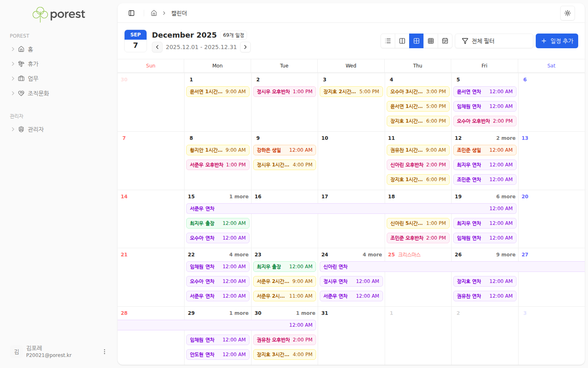Expand the 휴가 sidebar chevron
Viewport: 588px width, 368px height.
pos(13,64)
